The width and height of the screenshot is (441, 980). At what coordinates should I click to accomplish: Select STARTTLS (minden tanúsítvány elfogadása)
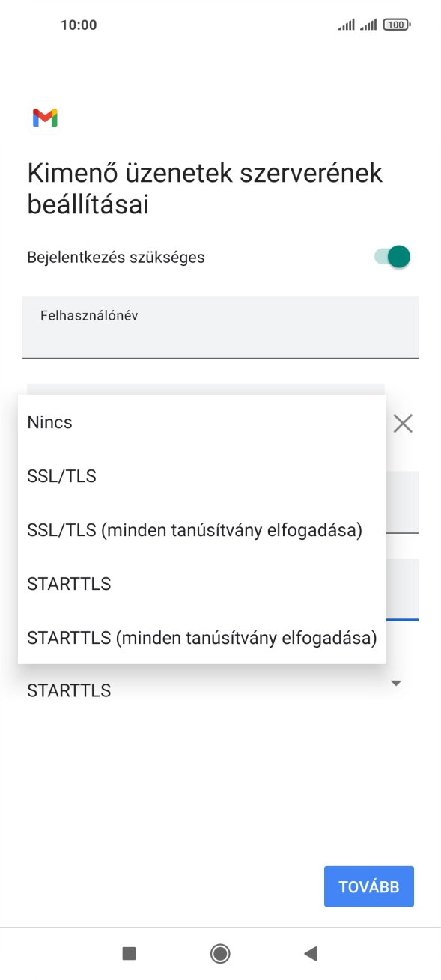[201, 637]
